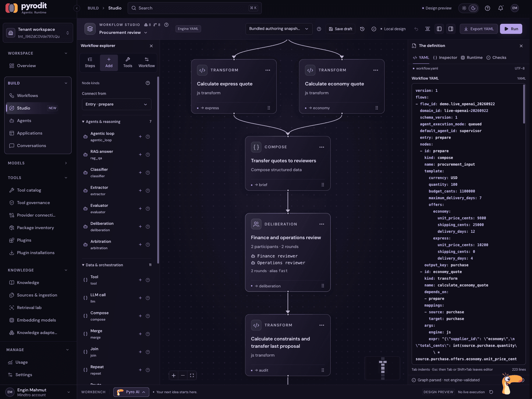Zoom in on canvas
Image resolution: width=532 pixels, height=399 pixels.
174,376
